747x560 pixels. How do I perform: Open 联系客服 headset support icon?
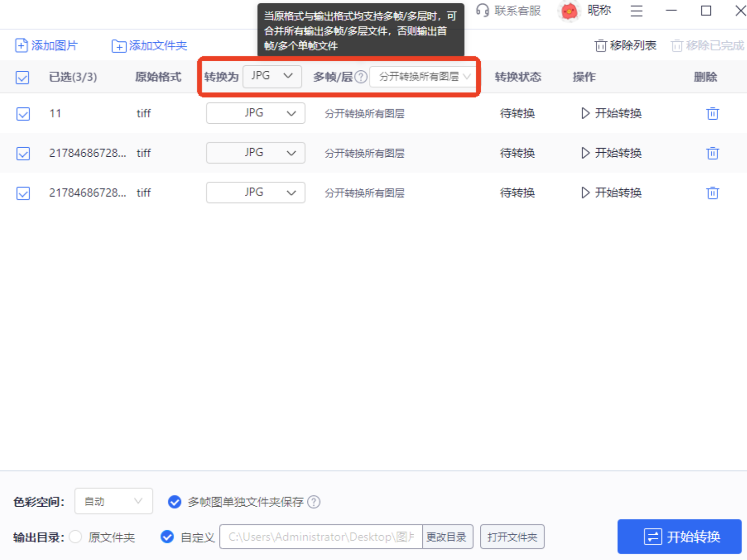(483, 10)
